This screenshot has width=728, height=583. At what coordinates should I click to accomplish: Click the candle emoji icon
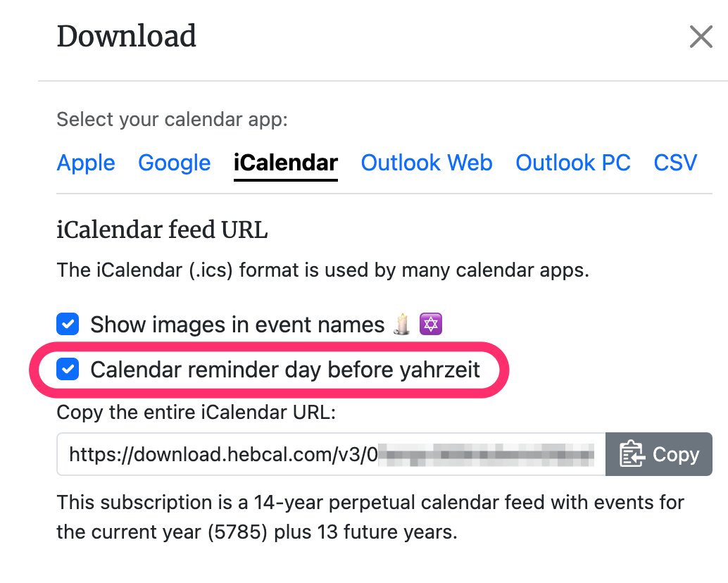(402, 324)
